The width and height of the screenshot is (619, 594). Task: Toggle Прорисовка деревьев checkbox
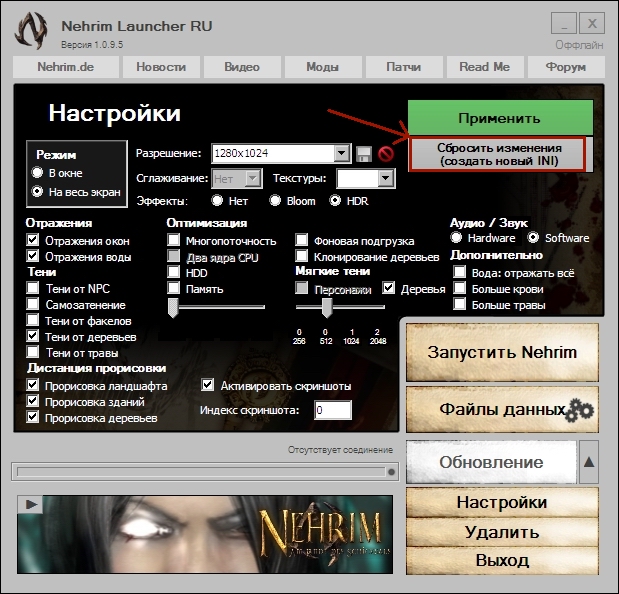pos(33,417)
